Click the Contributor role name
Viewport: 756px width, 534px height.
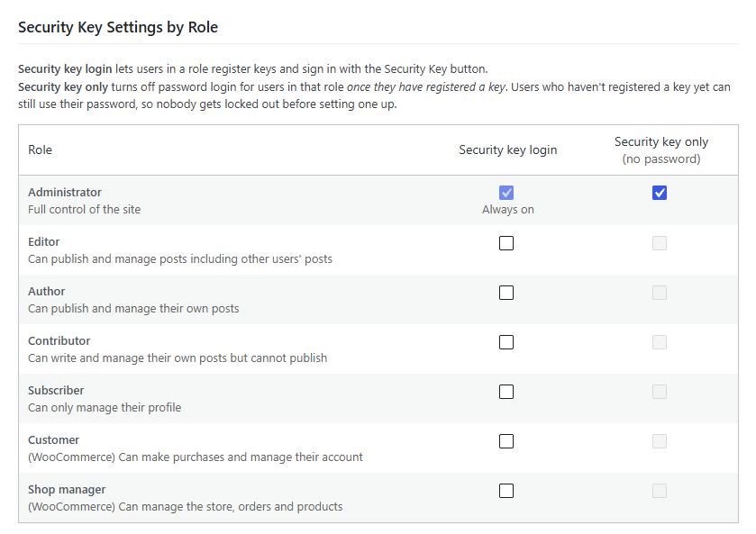tap(59, 341)
